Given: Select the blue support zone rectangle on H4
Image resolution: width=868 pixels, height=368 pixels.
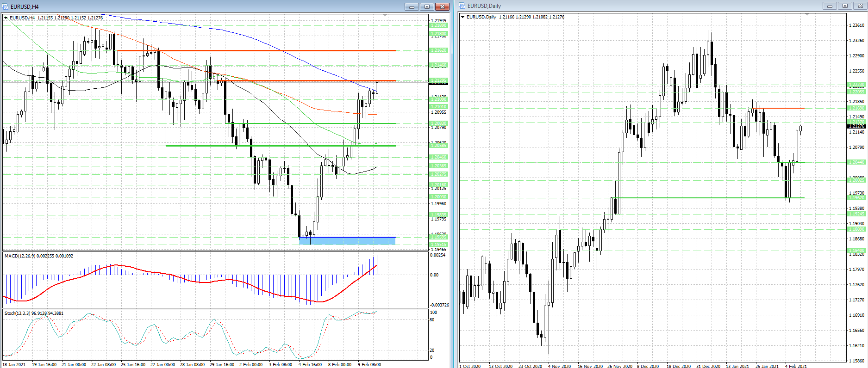Looking at the screenshot, I should [347, 241].
